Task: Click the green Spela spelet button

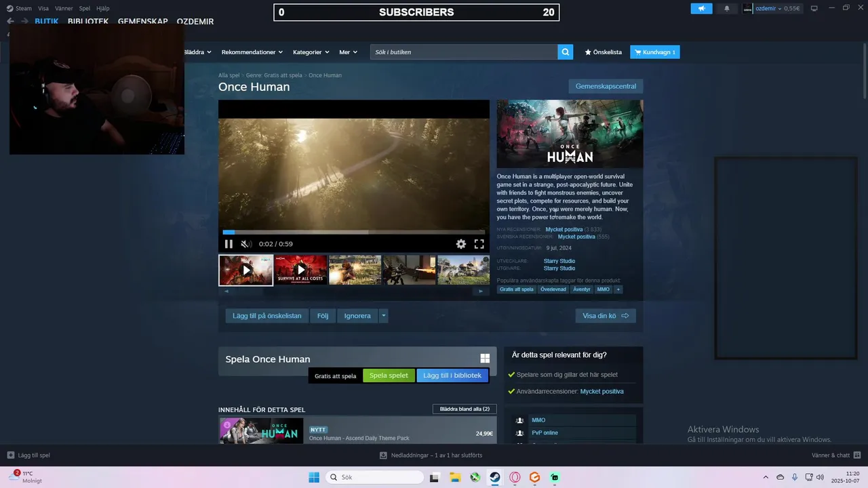Action: click(389, 375)
